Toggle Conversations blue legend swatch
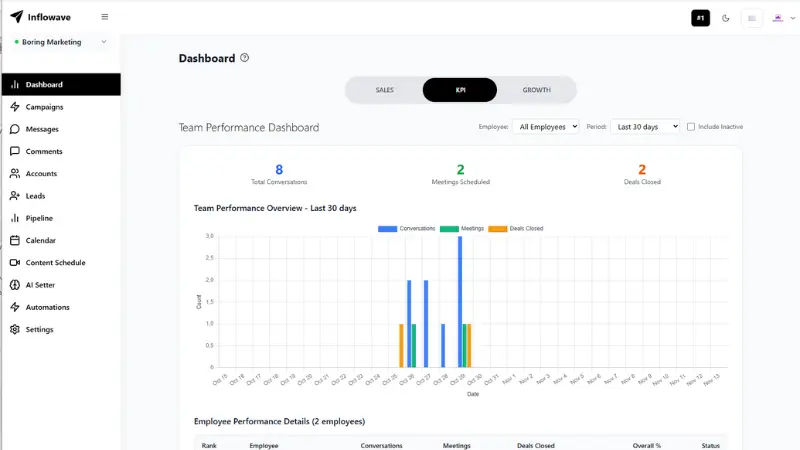Viewport: 800px width, 450px height. (387, 229)
